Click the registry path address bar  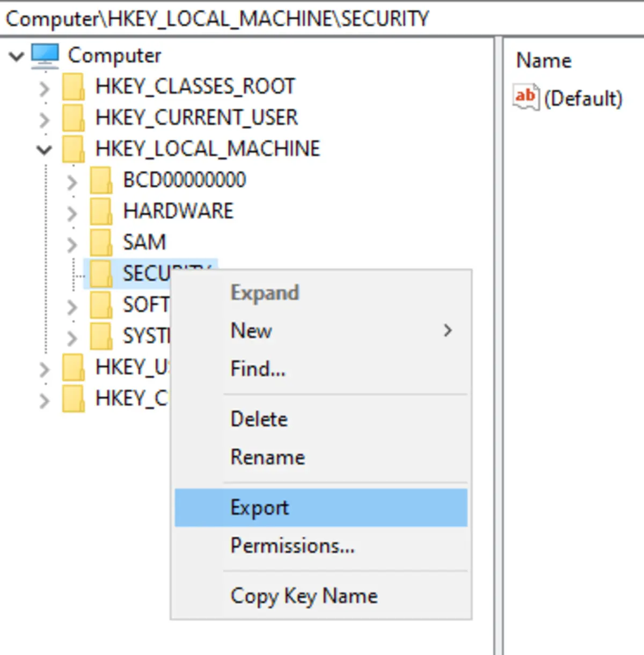pos(322,19)
